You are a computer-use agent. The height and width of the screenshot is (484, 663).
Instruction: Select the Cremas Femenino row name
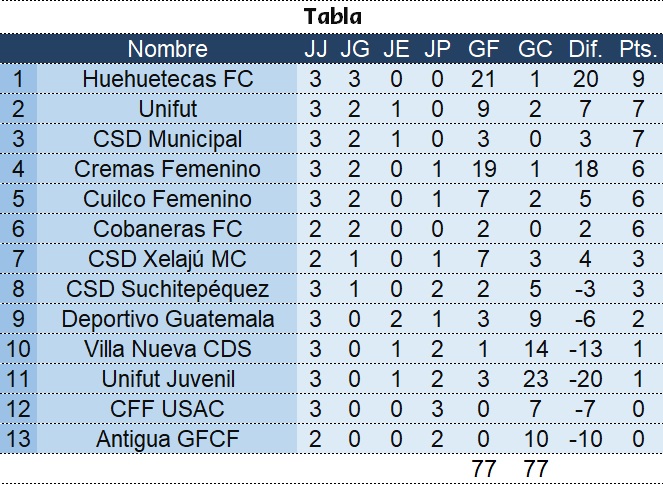pos(168,169)
